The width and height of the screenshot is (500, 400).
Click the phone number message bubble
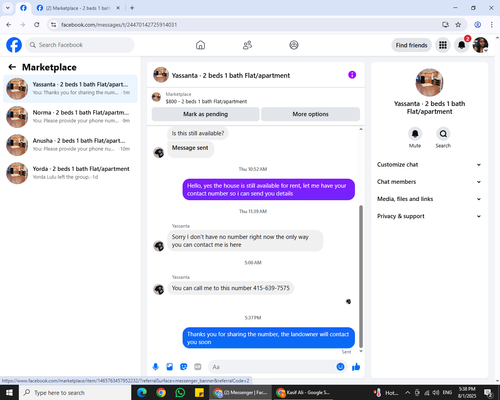230,288
